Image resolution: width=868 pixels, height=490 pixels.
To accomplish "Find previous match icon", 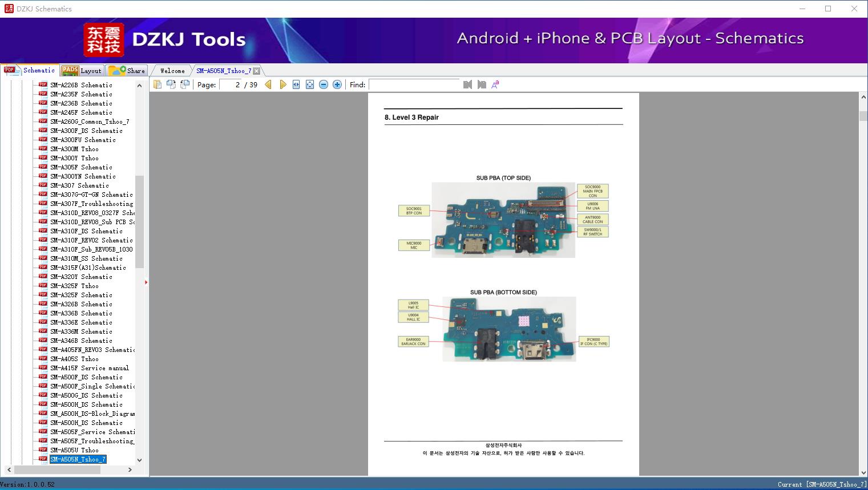I will 467,84.
